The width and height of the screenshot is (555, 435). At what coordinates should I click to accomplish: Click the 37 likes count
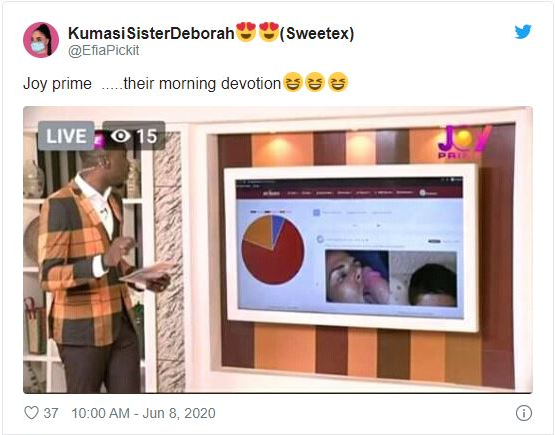[x=51, y=413]
